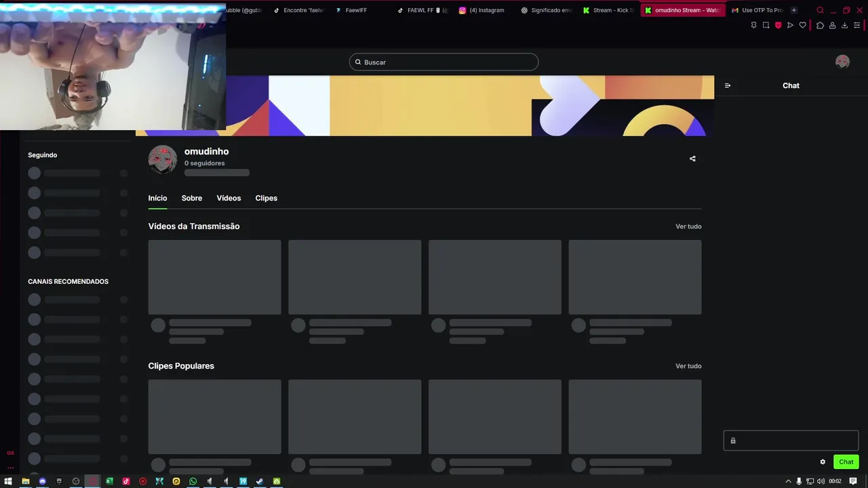Click Ver tudo for Clipes Populares
Screen dimensions: 868x488
click(688, 366)
